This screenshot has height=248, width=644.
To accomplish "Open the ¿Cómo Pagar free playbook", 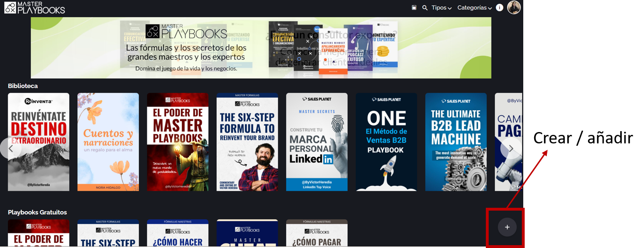I will click(317, 233).
